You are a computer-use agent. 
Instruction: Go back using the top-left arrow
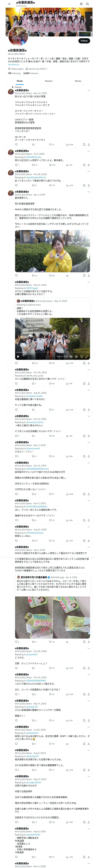[9, 4]
